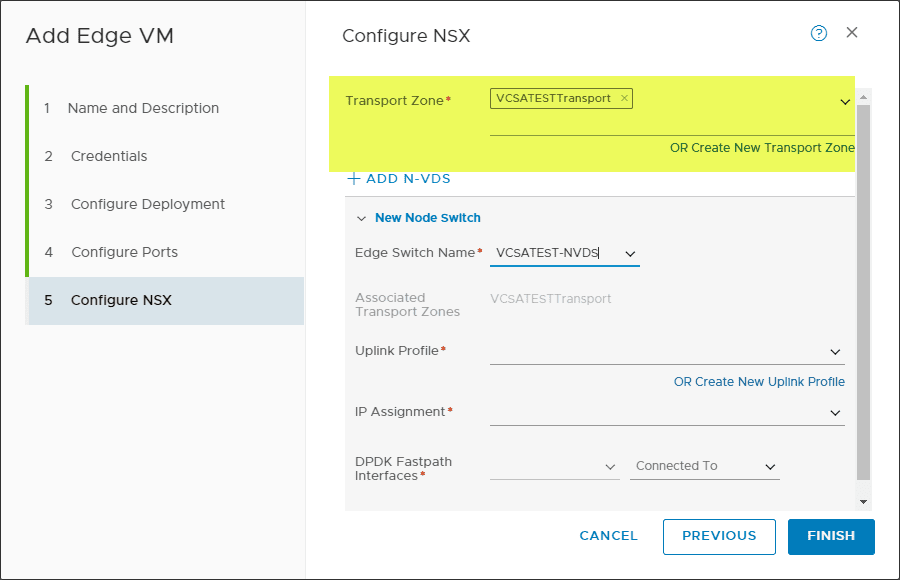Click the plus icon beside ADD N-VDS

pos(354,178)
